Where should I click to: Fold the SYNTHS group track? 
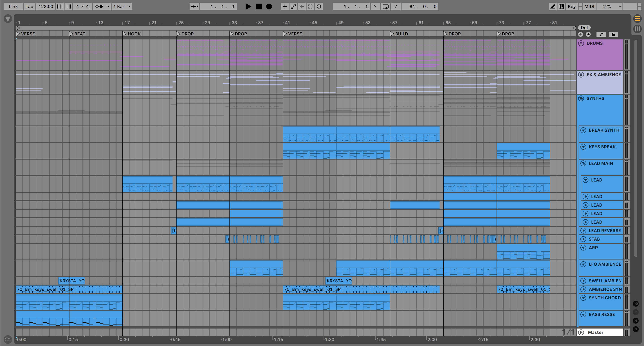click(x=581, y=98)
